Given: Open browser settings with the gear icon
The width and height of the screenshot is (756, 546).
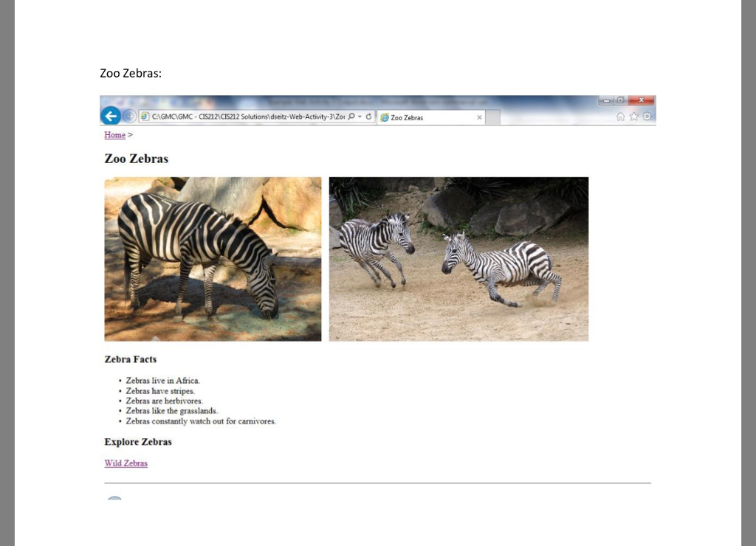Looking at the screenshot, I should 647,117.
